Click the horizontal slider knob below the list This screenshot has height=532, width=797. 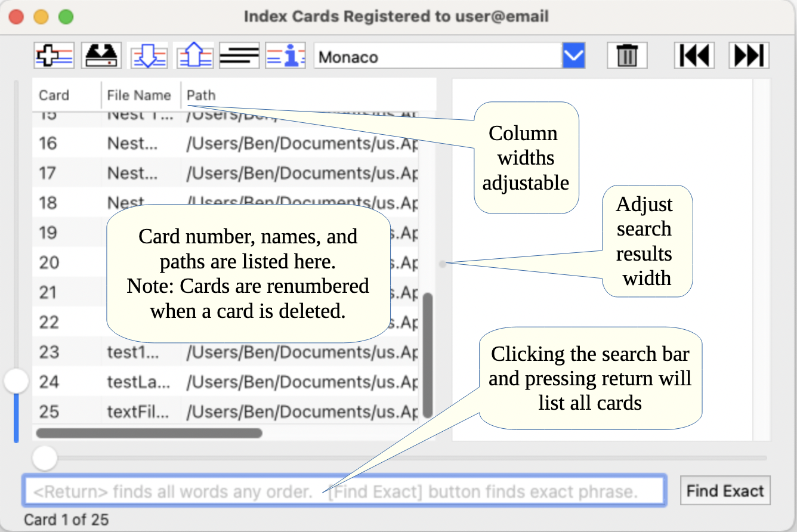point(45,458)
